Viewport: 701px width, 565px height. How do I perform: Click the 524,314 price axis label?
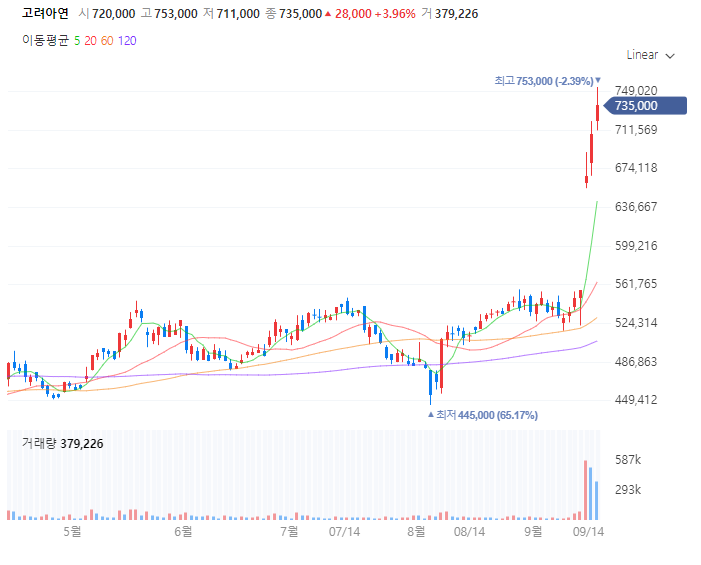(x=636, y=323)
